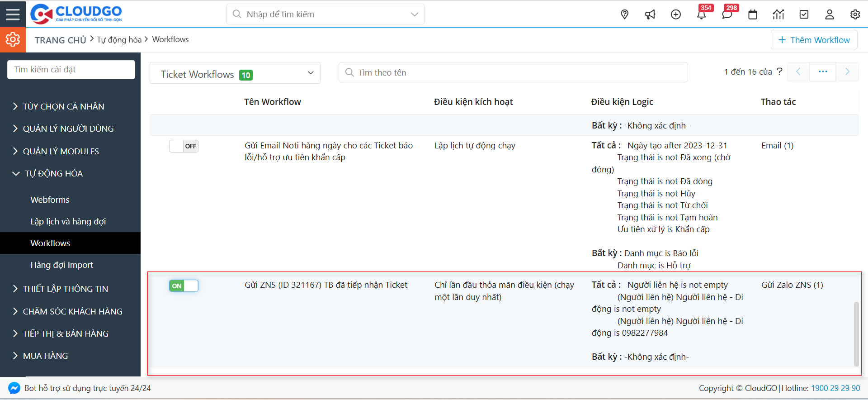
Task: Turn off the Gửi ZNS workflow toggle
Action: 184,286
